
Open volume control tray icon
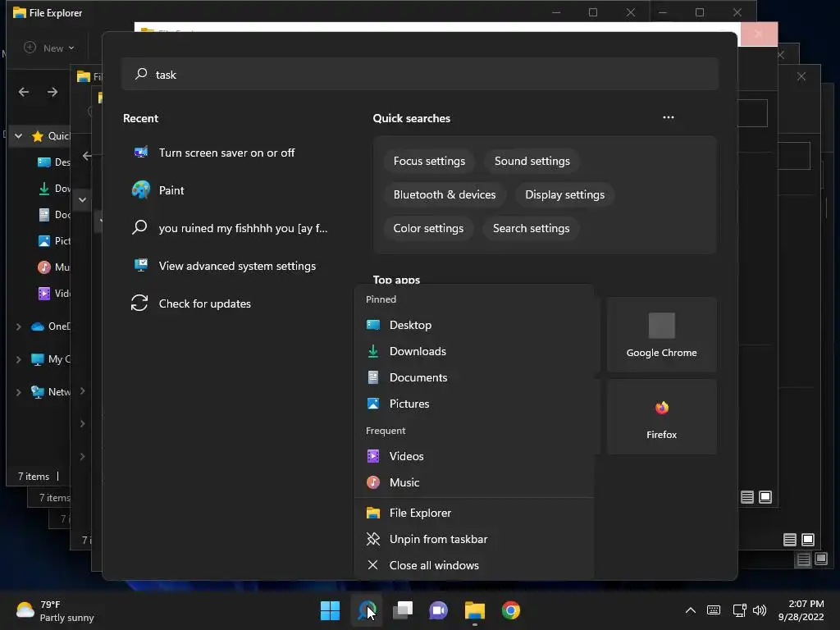coord(760,610)
